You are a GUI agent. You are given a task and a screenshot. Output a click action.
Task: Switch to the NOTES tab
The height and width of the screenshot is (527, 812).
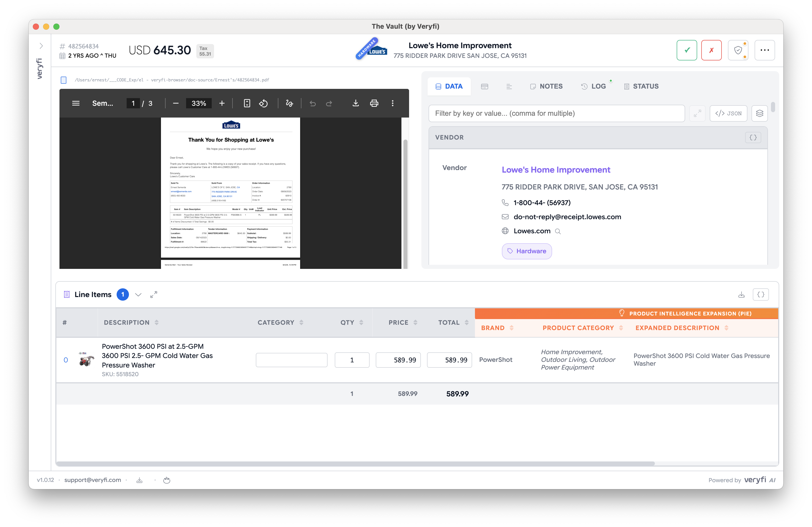tap(546, 87)
